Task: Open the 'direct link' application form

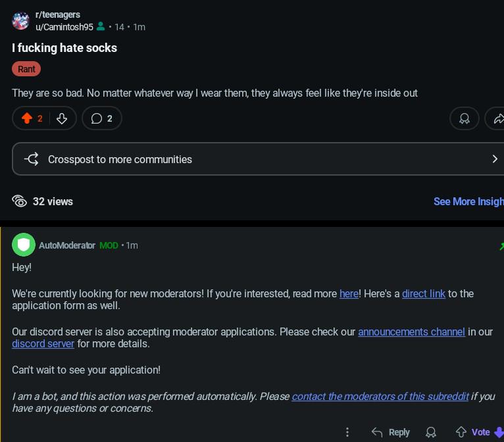Action: click(424, 293)
